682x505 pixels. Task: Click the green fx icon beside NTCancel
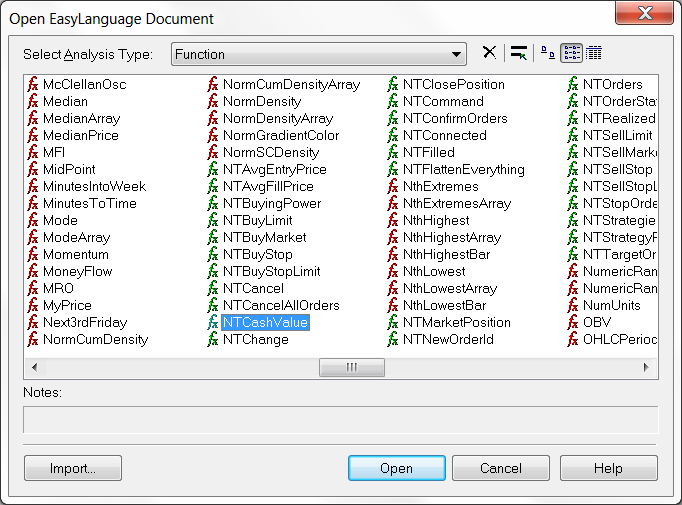pos(213,288)
